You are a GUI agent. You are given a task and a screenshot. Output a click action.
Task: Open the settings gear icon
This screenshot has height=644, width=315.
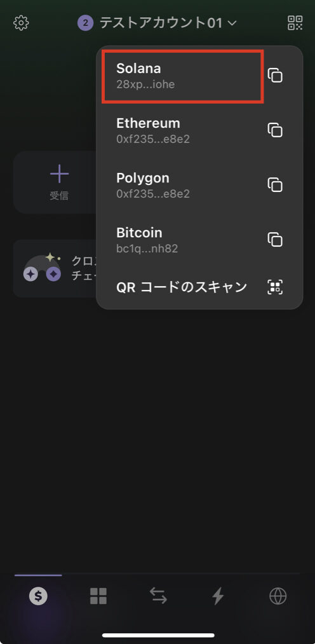pos(20,23)
